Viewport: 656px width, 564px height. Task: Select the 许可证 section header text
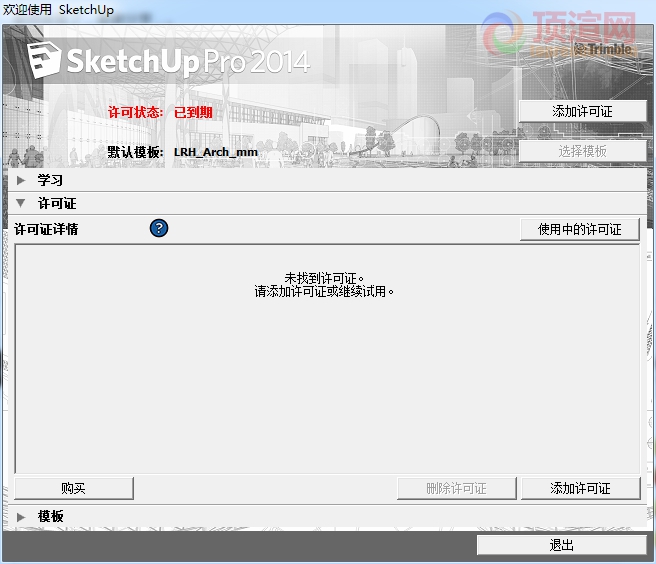pos(57,203)
